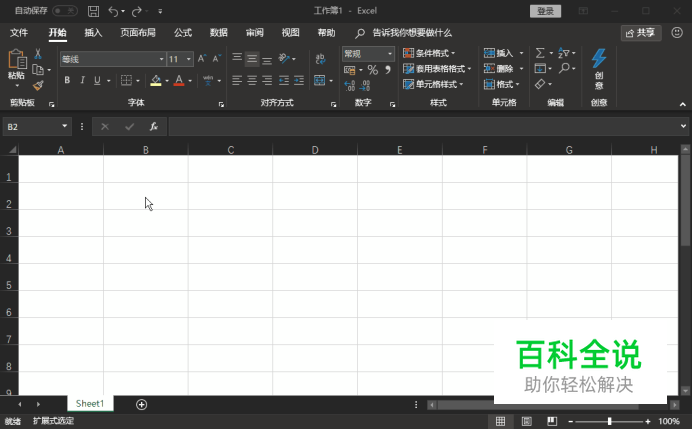The image size is (692, 429).
Task: Switch to the 插入 ribbon tab
Action: click(93, 32)
